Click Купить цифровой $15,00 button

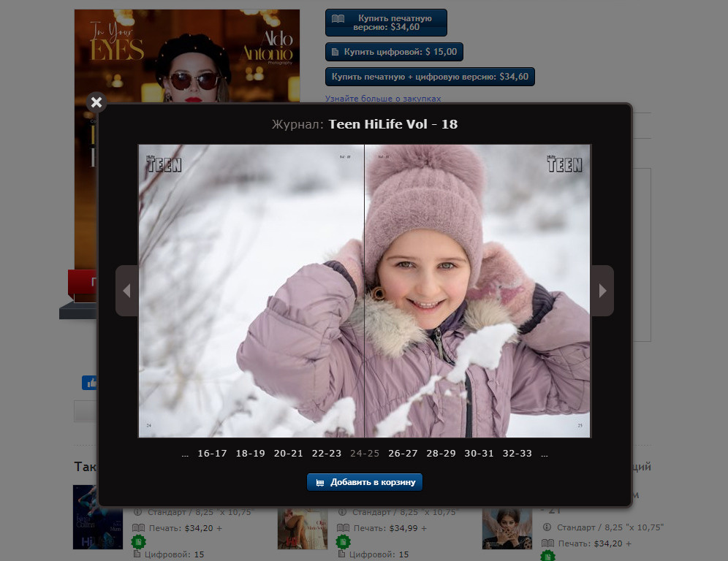[x=394, y=52]
